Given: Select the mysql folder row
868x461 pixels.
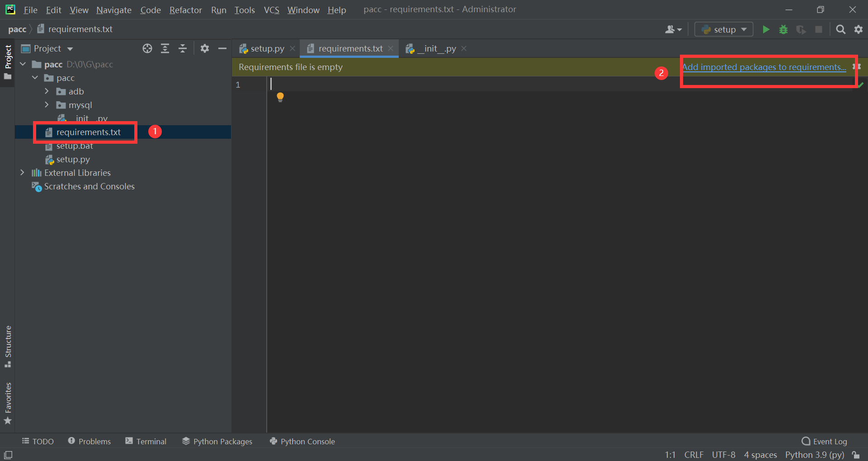Looking at the screenshot, I should click(123, 105).
